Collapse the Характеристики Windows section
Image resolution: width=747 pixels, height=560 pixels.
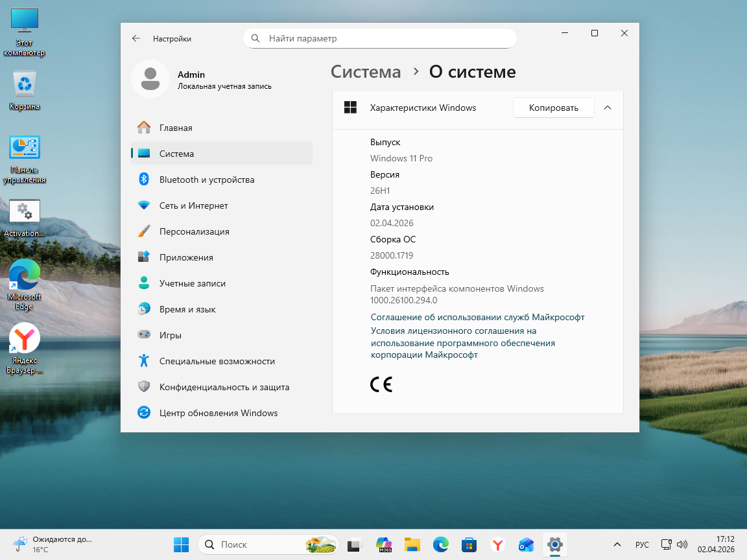[608, 108]
